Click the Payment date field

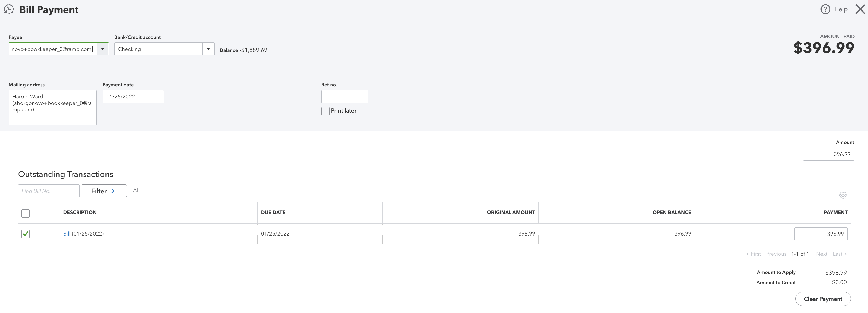133,96
